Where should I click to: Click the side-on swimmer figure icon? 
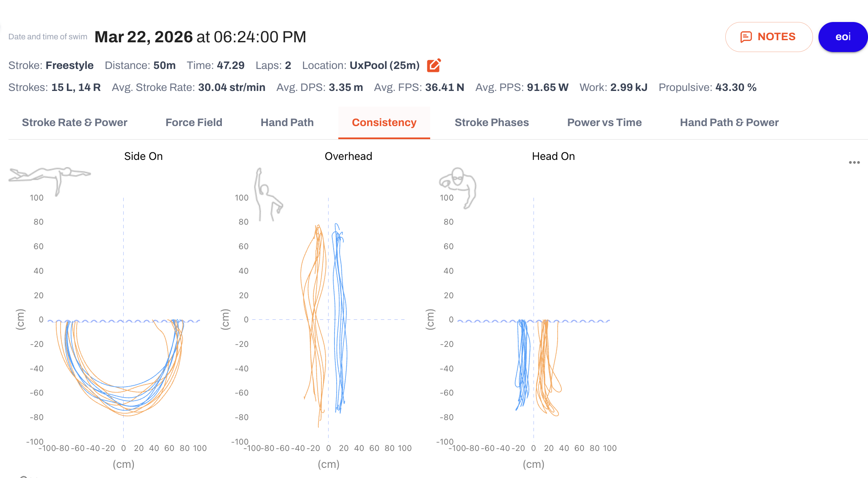point(50,181)
